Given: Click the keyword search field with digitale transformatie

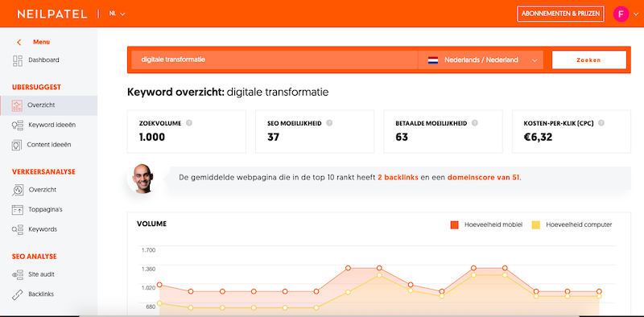Looking at the screenshot, I should (x=275, y=60).
